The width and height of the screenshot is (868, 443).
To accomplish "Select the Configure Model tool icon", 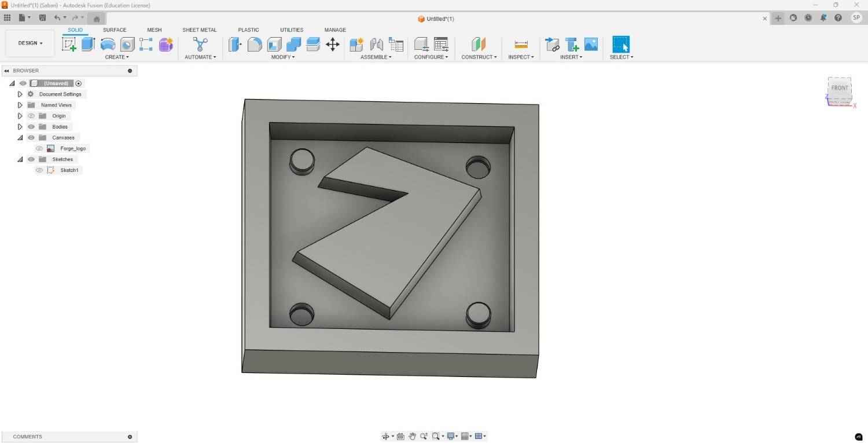I will coord(421,44).
